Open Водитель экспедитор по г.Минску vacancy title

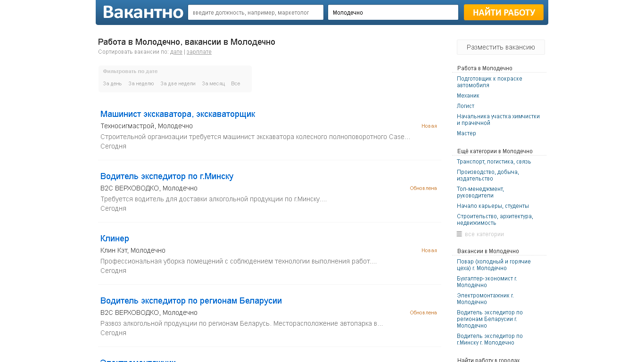click(x=167, y=176)
